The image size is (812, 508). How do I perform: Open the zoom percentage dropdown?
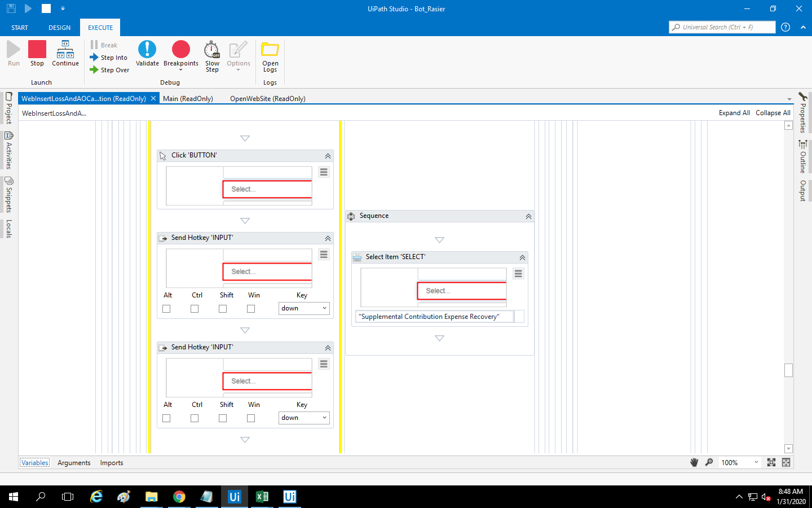click(756, 462)
